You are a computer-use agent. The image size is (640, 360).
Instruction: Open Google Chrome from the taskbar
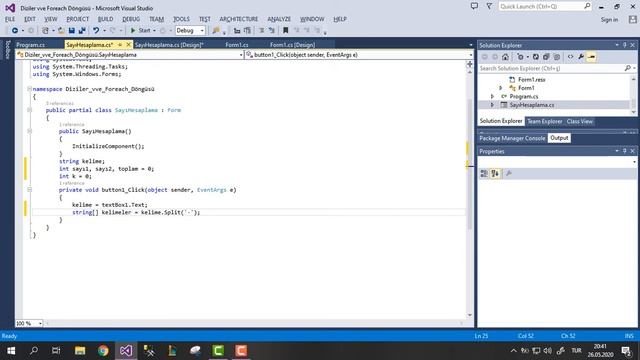tap(103, 351)
